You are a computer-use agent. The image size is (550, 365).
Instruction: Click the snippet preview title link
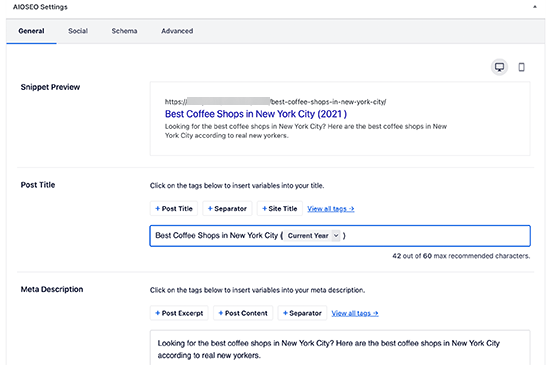click(x=256, y=114)
